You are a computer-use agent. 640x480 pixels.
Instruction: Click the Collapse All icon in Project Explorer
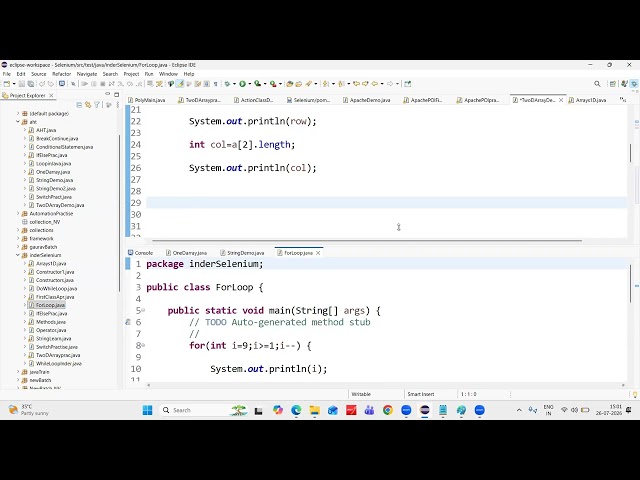click(79, 105)
